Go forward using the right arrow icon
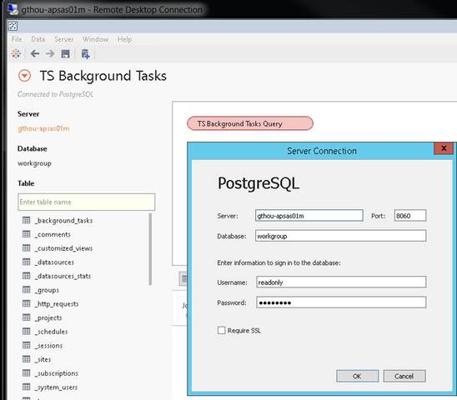 click(x=50, y=54)
